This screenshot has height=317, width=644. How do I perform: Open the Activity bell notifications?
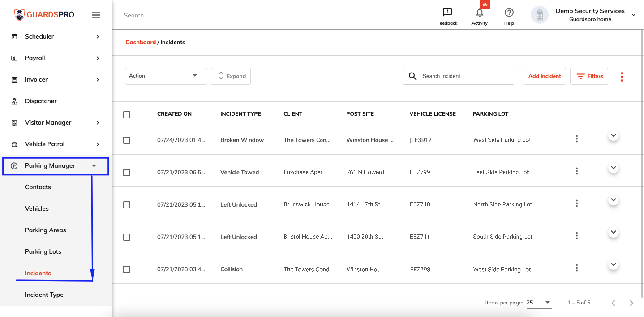pyautogui.click(x=479, y=12)
